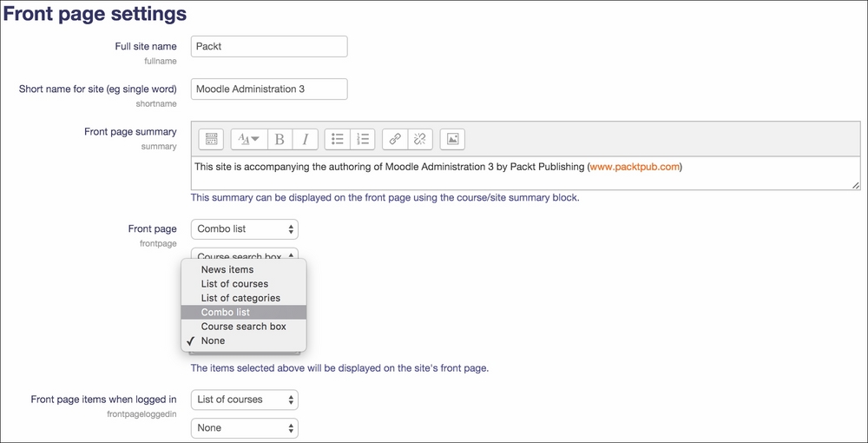The image size is (868, 443).
Task: Insert a link with link icon
Action: (x=395, y=139)
